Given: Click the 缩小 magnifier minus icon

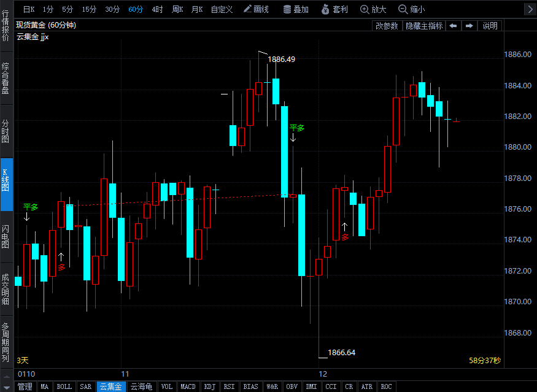Looking at the screenshot, I should coord(403,9).
